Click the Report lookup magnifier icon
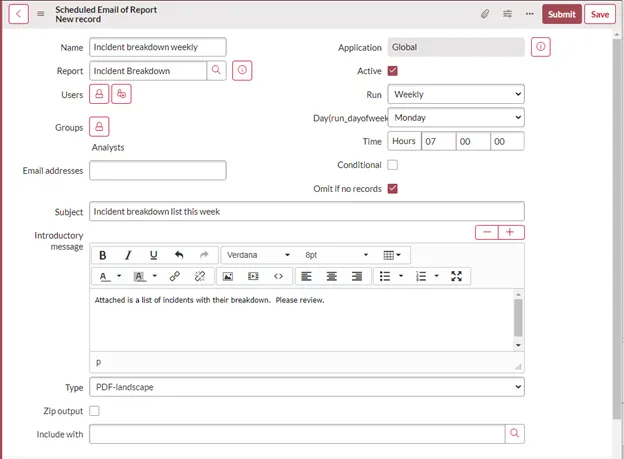Screen dimensions: 624x459 (217, 71)
